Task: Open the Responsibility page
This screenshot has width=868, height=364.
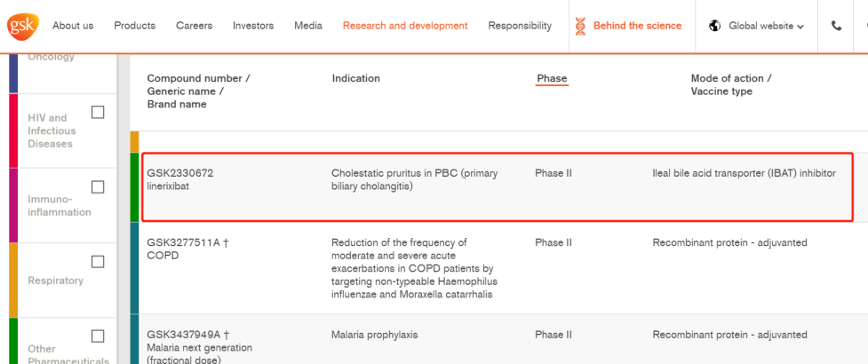Action: pyautogui.click(x=520, y=26)
